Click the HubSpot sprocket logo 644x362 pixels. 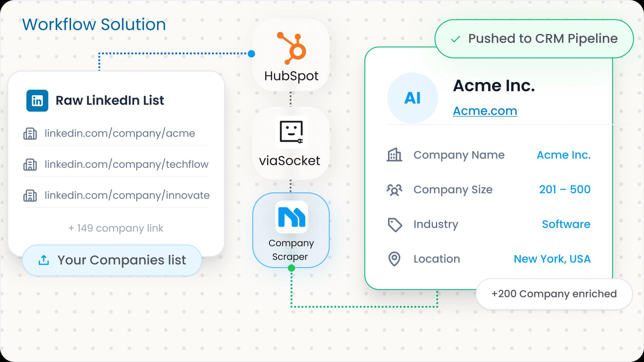tap(291, 48)
